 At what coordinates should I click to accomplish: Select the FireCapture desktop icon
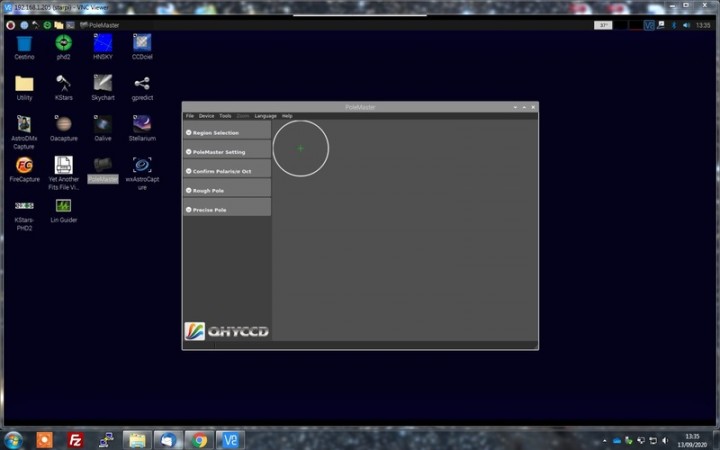pos(24,165)
